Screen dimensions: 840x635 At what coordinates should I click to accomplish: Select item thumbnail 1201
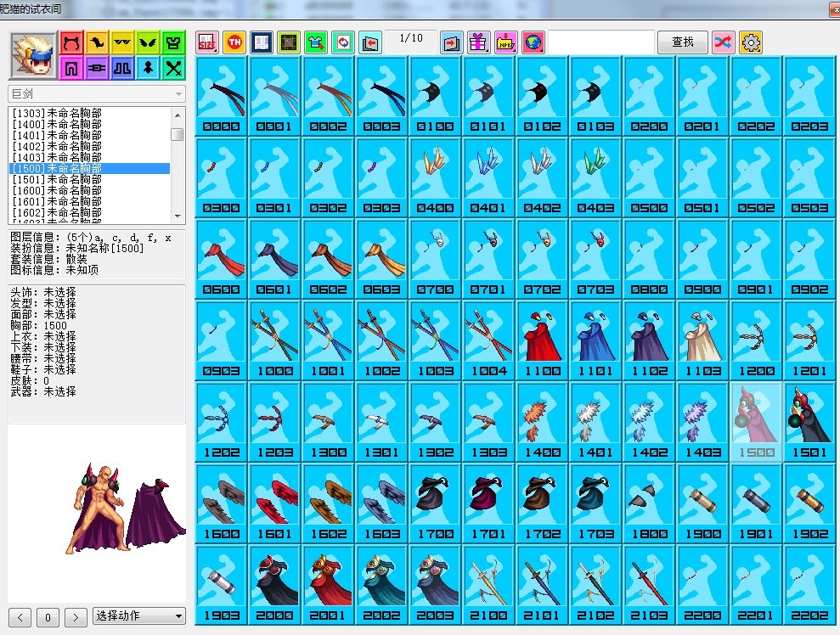click(809, 340)
